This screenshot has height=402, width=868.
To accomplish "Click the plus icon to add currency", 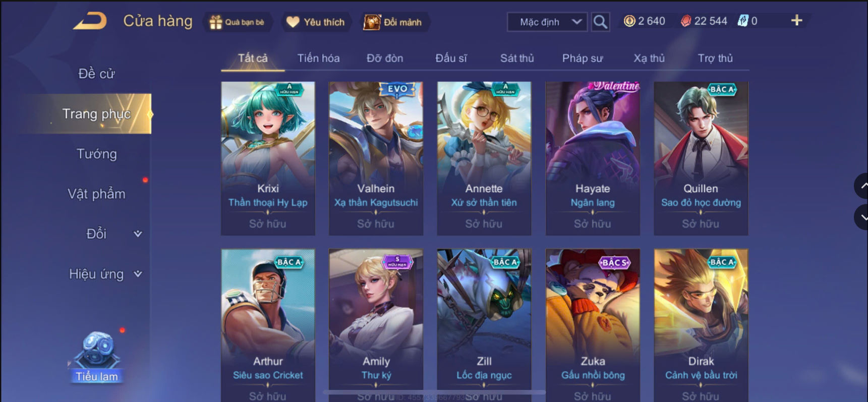I will 796,21.
